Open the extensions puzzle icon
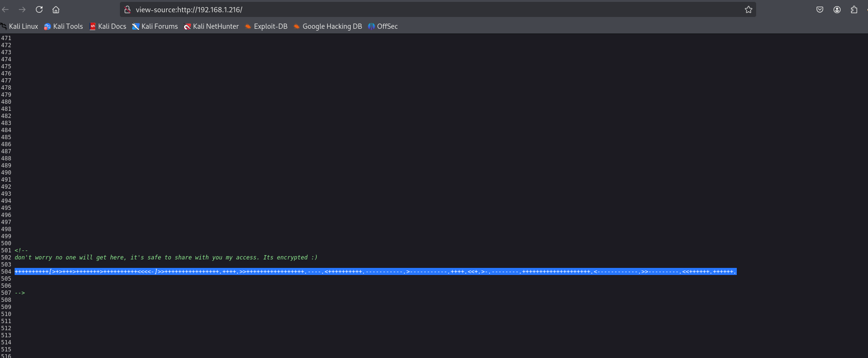 point(854,9)
